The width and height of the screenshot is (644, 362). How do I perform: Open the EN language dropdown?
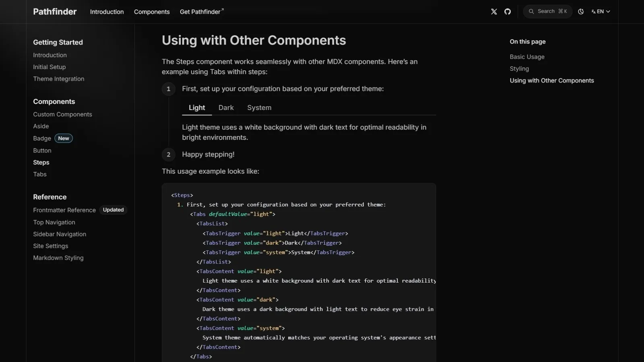pyautogui.click(x=601, y=12)
